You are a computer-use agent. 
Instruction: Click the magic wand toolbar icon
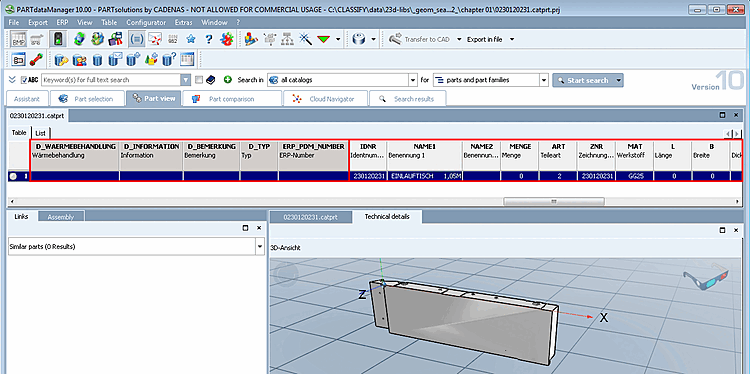click(x=305, y=39)
